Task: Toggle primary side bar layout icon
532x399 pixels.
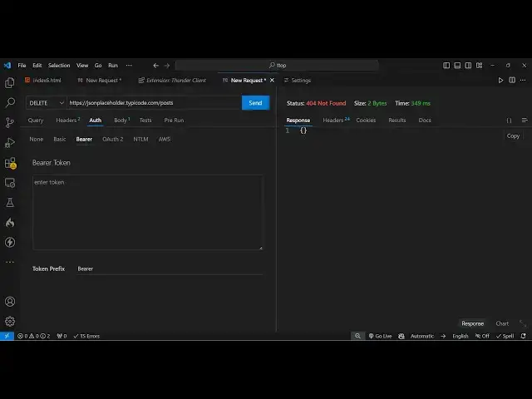Action: (446, 65)
